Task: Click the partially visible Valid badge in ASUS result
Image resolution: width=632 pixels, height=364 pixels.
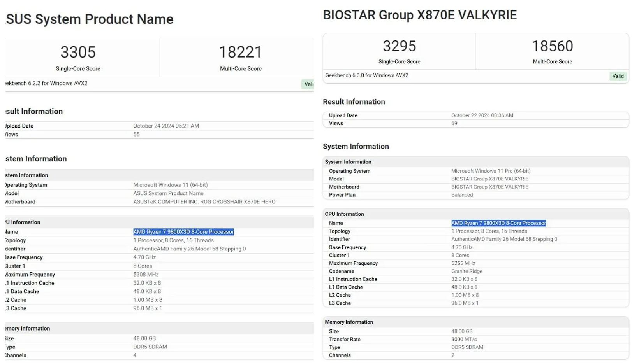Action: (x=308, y=84)
